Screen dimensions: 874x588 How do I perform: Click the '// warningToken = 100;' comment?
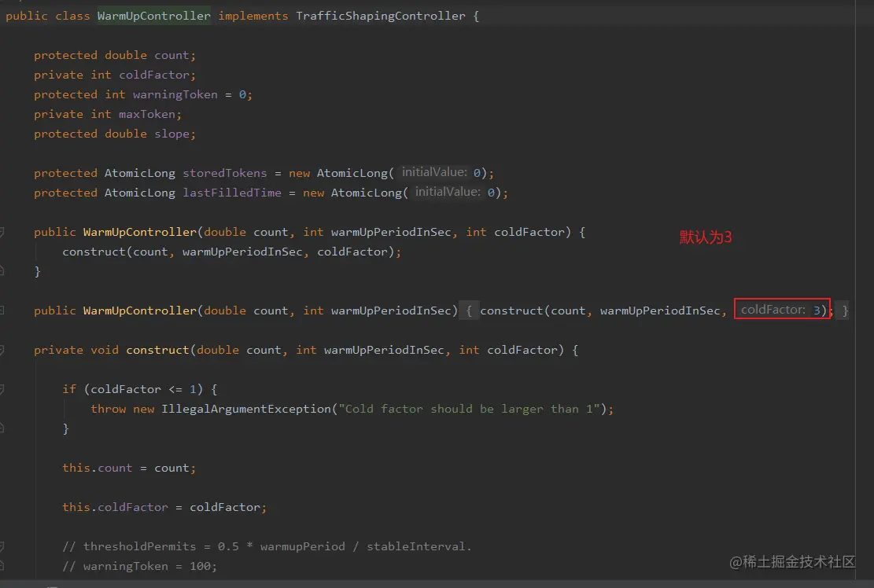139,566
